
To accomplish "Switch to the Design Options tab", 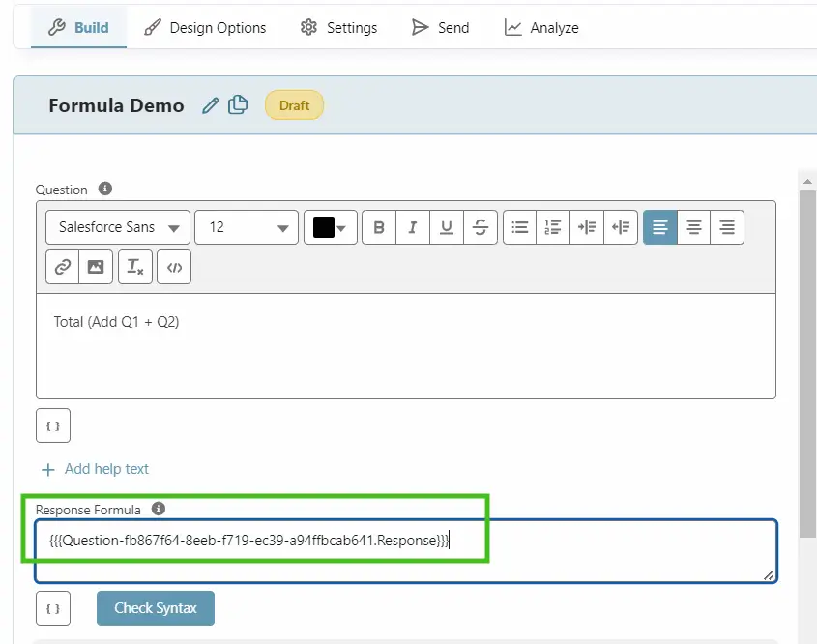I will [205, 27].
